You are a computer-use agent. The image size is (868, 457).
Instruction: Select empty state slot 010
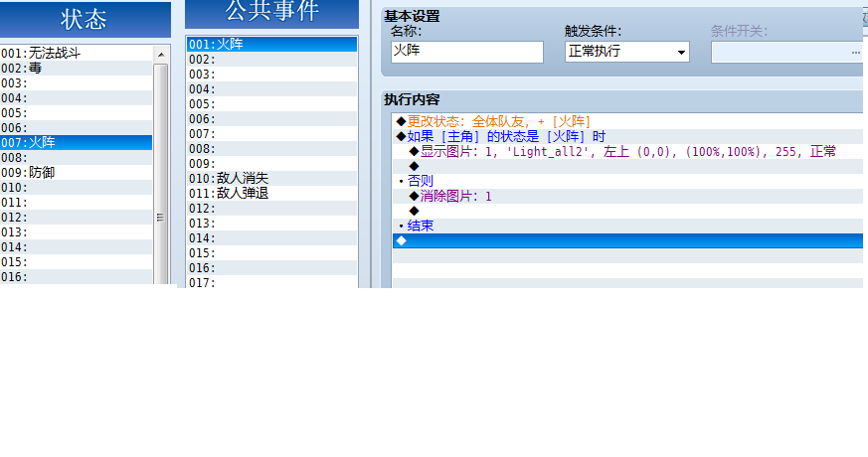coord(77,188)
